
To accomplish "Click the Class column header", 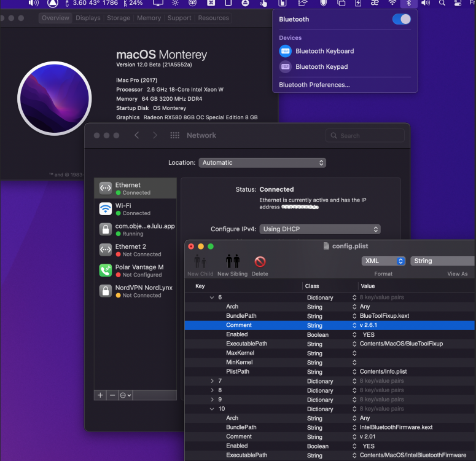I will click(312, 286).
